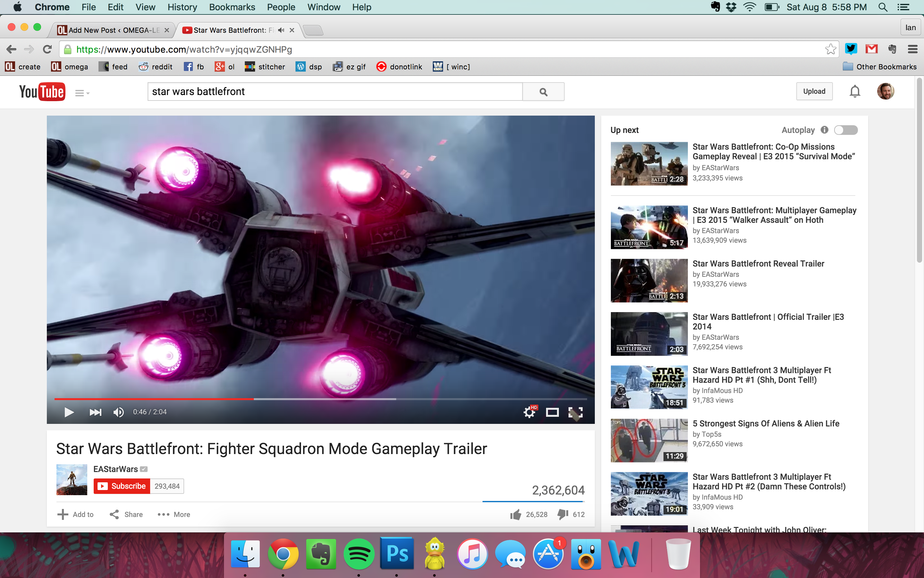This screenshot has width=924, height=578.
Task: Open Dropbox menu bar icon
Action: tap(731, 7)
